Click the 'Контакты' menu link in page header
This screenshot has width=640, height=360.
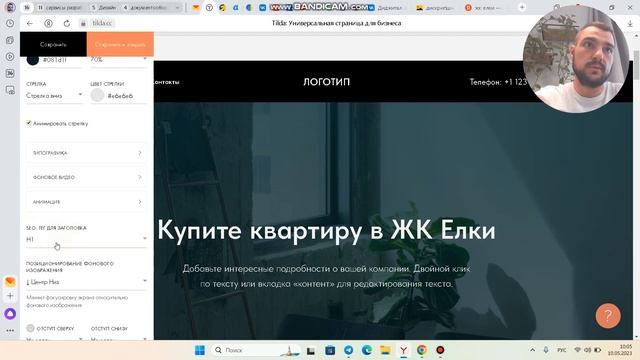(x=167, y=82)
